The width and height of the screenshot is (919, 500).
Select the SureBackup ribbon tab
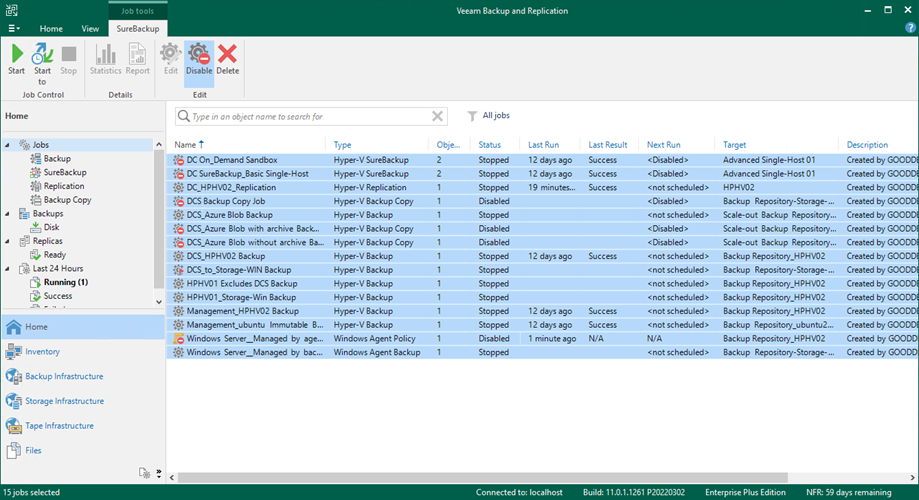(x=138, y=28)
